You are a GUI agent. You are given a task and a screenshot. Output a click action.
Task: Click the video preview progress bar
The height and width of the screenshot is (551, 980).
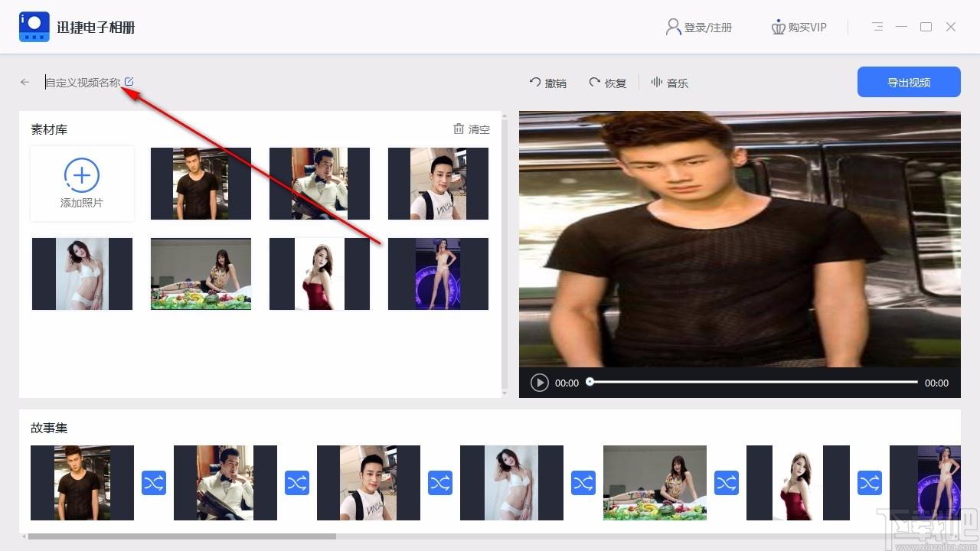(753, 382)
